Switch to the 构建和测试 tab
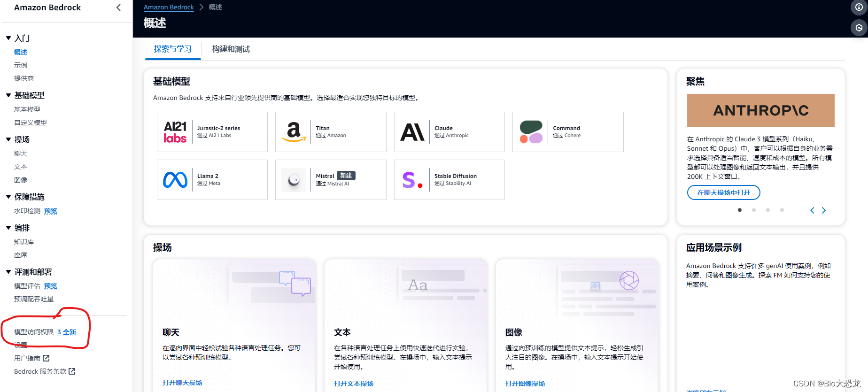This screenshot has height=392, width=868. point(231,49)
